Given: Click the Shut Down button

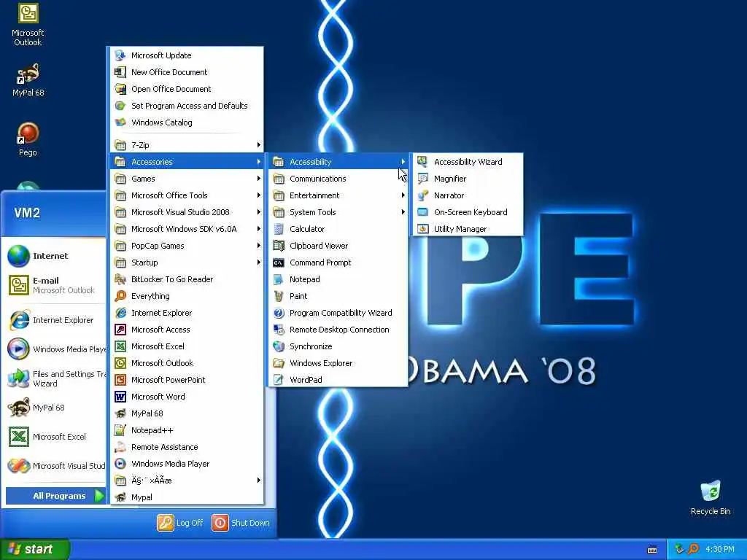Looking at the screenshot, I should pos(241,523).
